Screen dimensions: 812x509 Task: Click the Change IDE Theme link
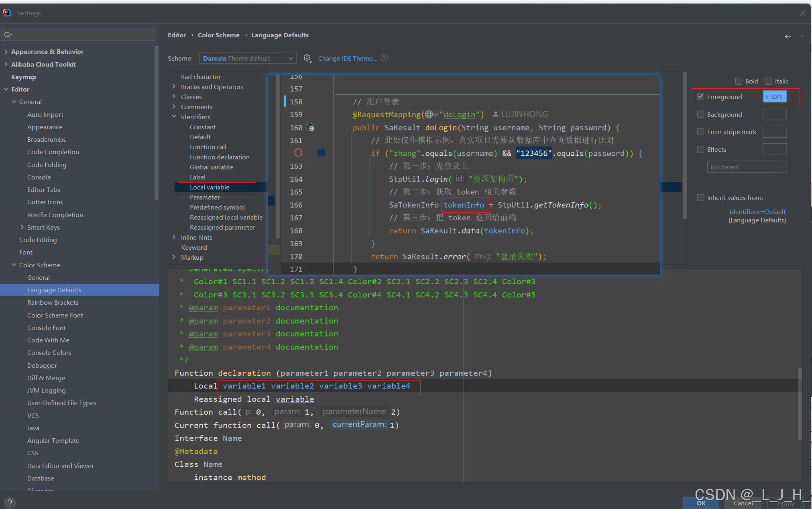[x=348, y=58]
